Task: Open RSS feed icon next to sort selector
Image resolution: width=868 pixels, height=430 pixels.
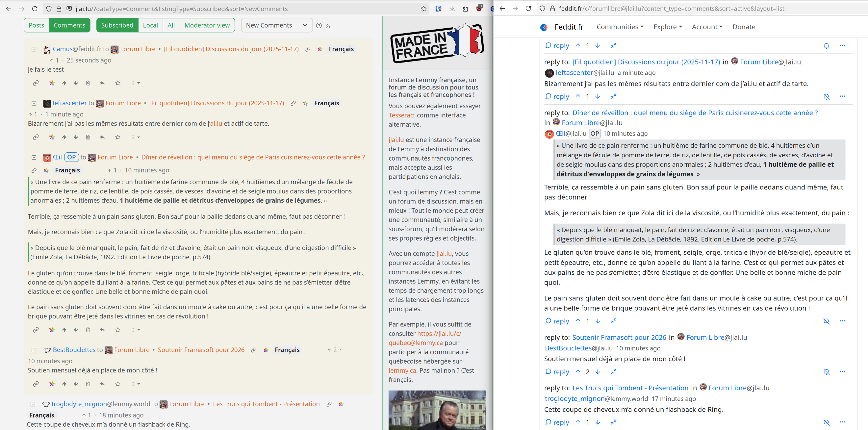Action: pos(328,26)
